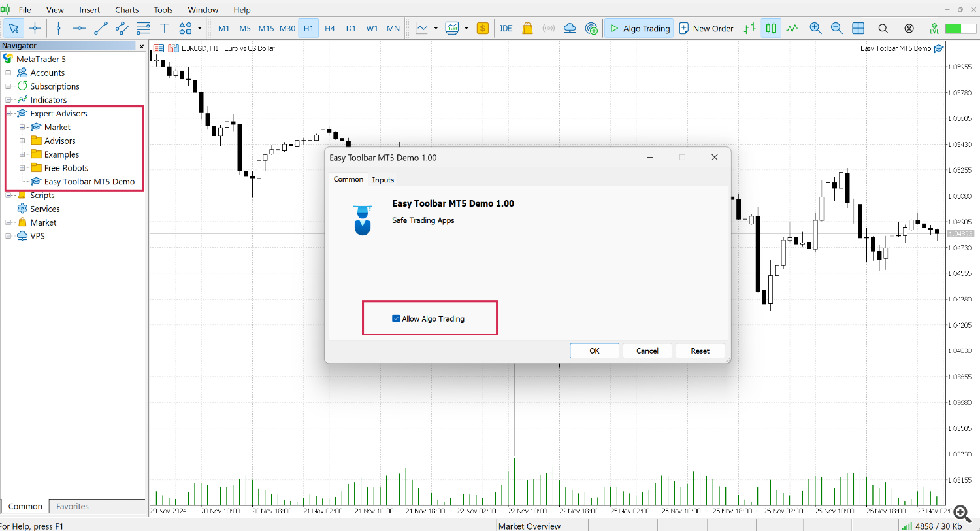
Task: Open the Help menu
Action: (x=242, y=10)
